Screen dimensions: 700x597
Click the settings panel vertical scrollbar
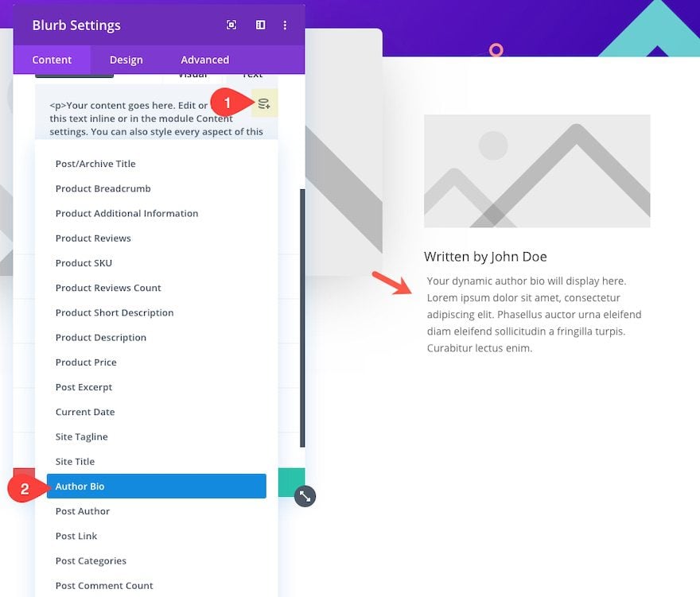coord(302,318)
